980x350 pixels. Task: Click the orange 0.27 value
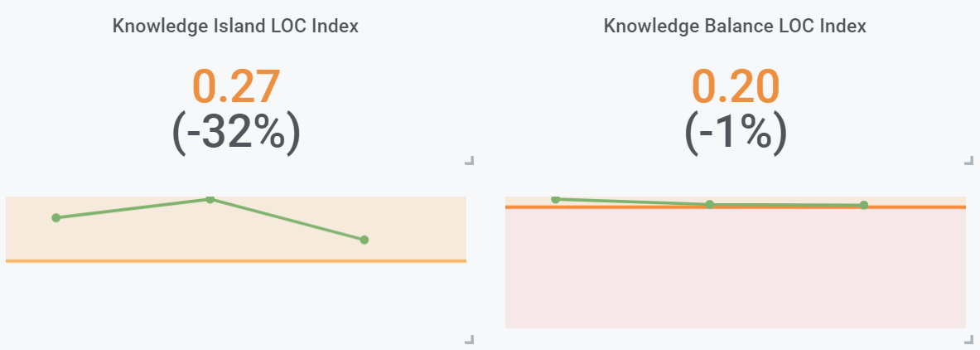(x=235, y=86)
